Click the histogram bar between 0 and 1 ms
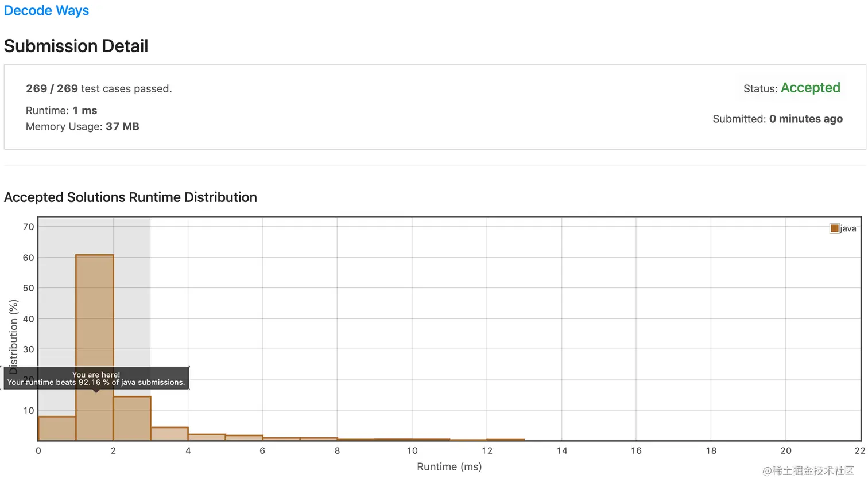 [x=57, y=429]
